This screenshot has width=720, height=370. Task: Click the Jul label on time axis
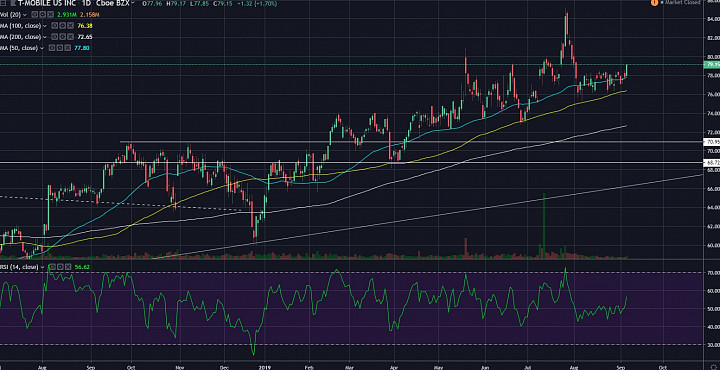pyautogui.click(x=527, y=367)
